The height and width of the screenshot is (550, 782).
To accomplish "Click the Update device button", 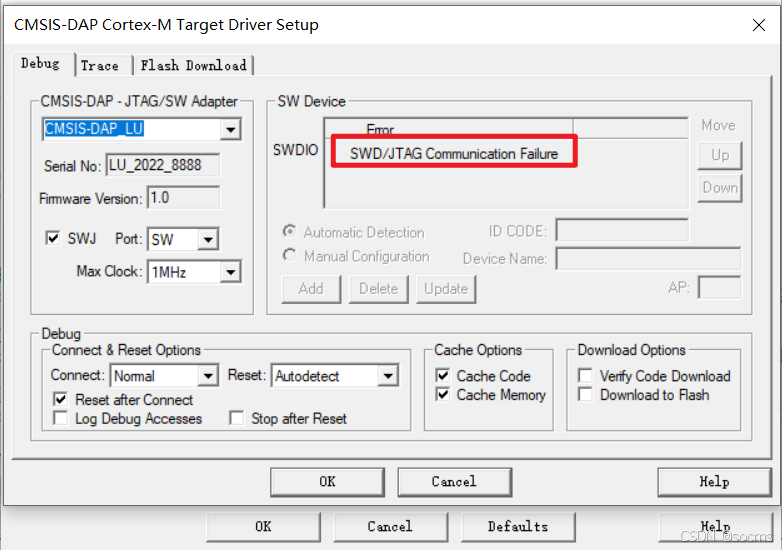I will coord(446,289).
